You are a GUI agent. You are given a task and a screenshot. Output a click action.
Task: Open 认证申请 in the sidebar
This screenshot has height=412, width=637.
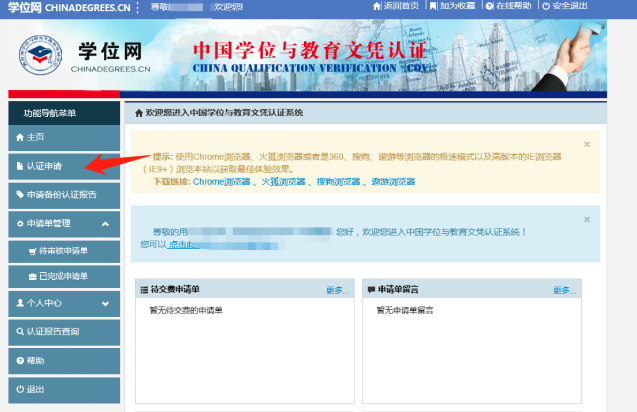coord(64,167)
